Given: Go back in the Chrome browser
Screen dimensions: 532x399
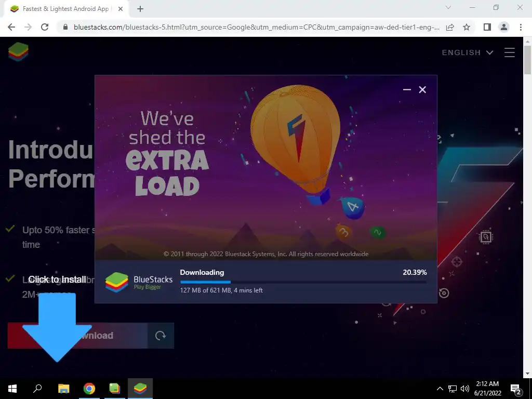Looking at the screenshot, I should pyautogui.click(x=11, y=27).
